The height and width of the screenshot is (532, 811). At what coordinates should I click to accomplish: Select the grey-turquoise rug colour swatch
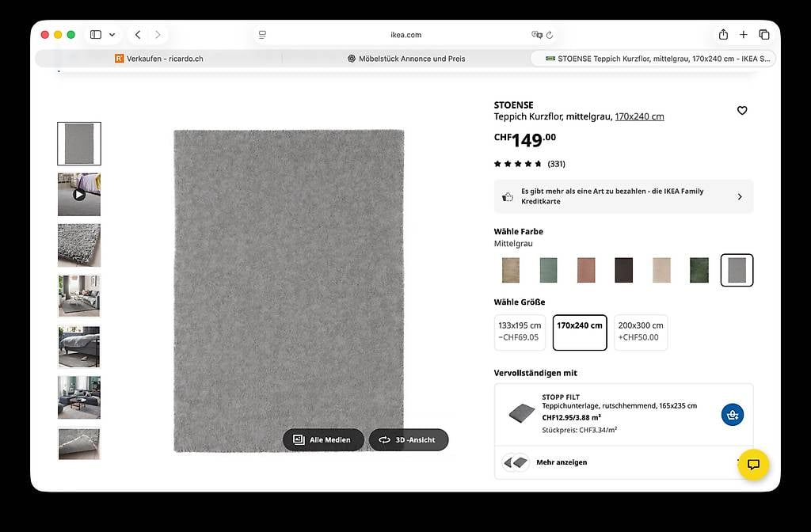pos(548,270)
